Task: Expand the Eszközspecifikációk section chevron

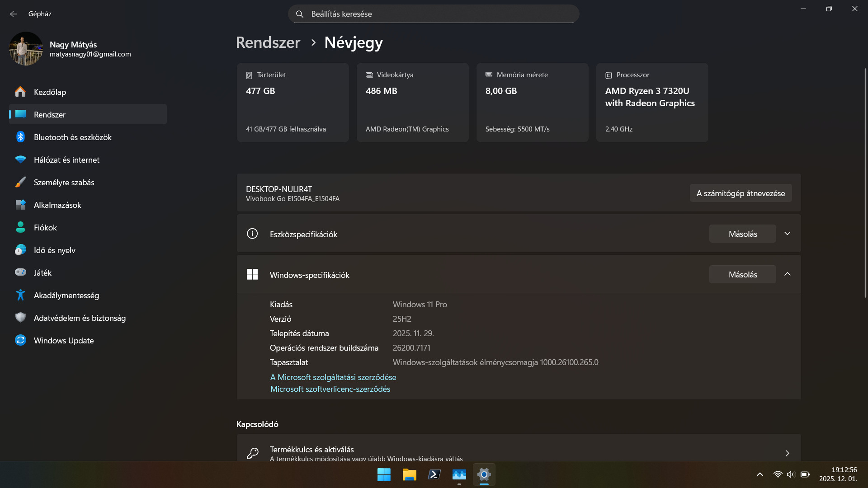Action: coord(787,234)
